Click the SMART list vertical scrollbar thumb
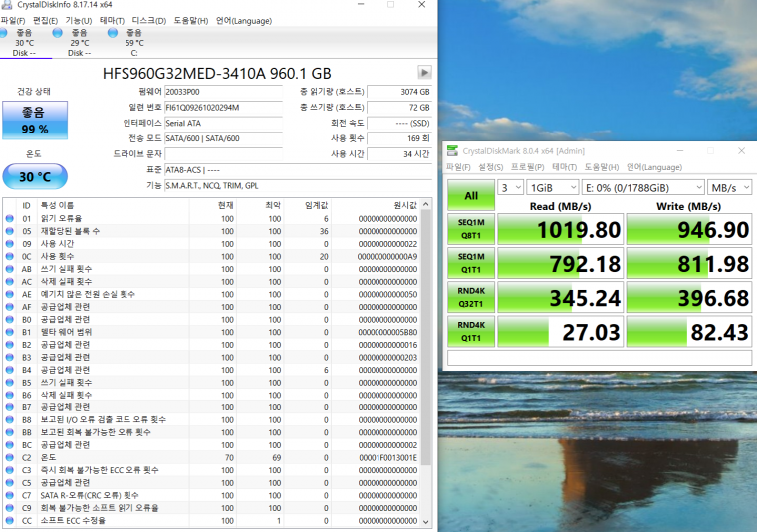 tap(426, 338)
